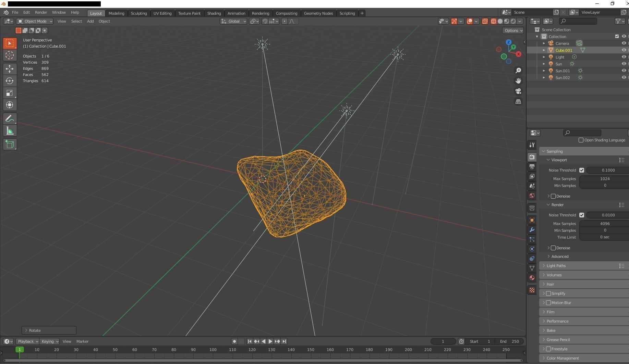
Task: Click the Zoom viewport icon
Action: click(518, 70)
